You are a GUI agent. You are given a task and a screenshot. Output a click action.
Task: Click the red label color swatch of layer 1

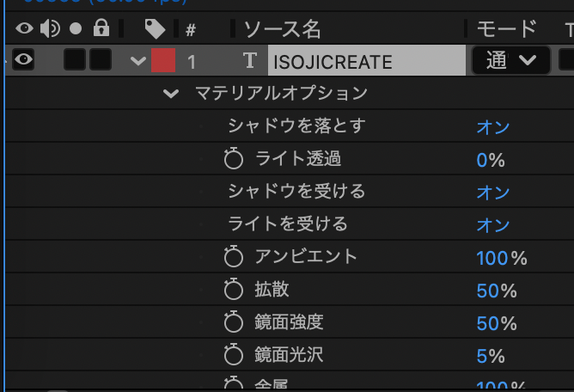point(163,61)
